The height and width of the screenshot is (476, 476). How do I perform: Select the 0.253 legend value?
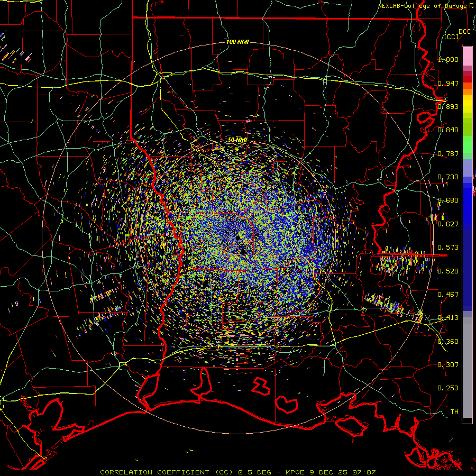pos(448,388)
